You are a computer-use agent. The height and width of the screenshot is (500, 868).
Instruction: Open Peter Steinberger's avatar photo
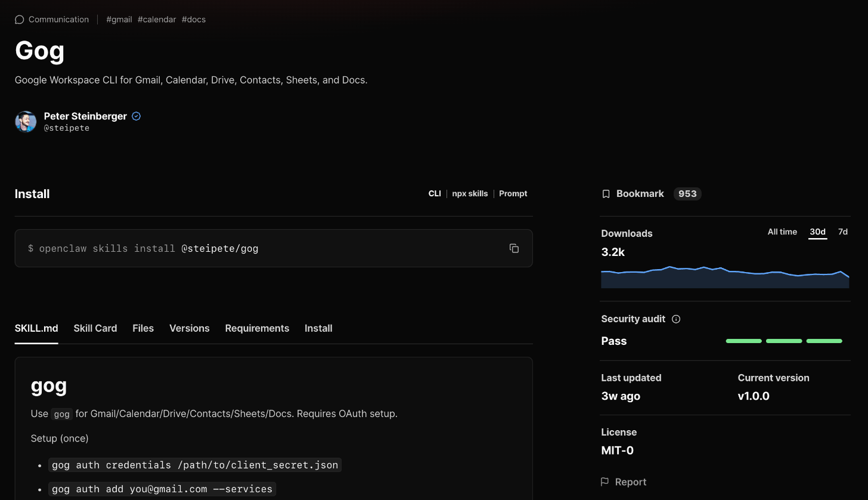tap(26, 122)
